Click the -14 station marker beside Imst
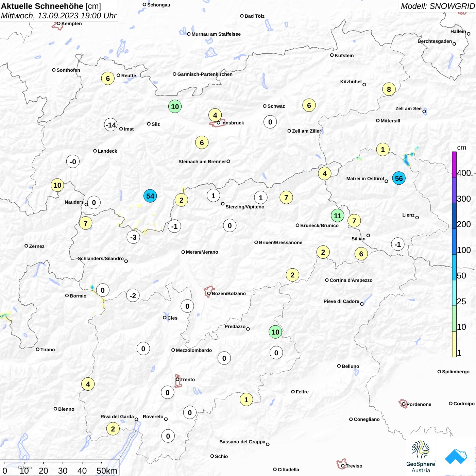 click(111, 125)
